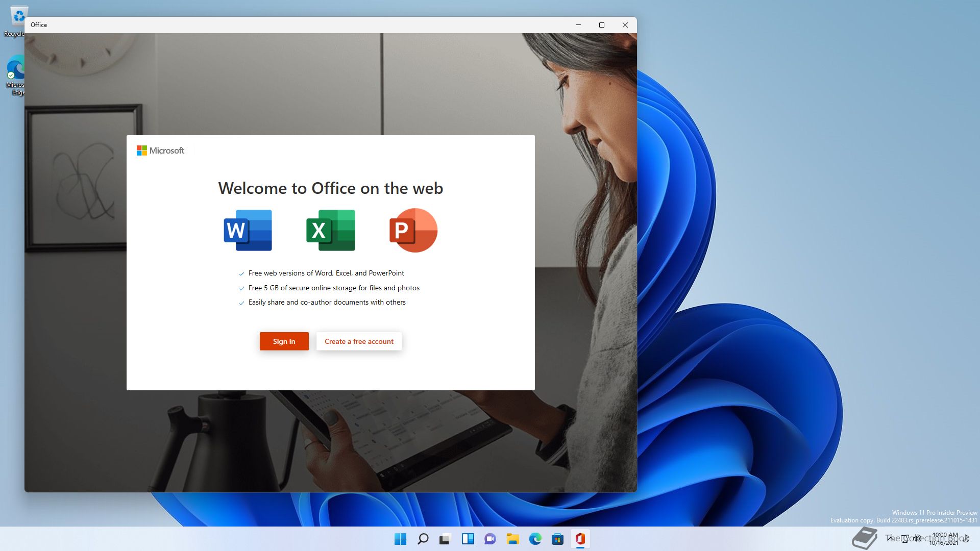This screenshot has width=980, height=551.
Task: Open Task View from taskbar
Action: pyautogui.click(x=446, y=539)
